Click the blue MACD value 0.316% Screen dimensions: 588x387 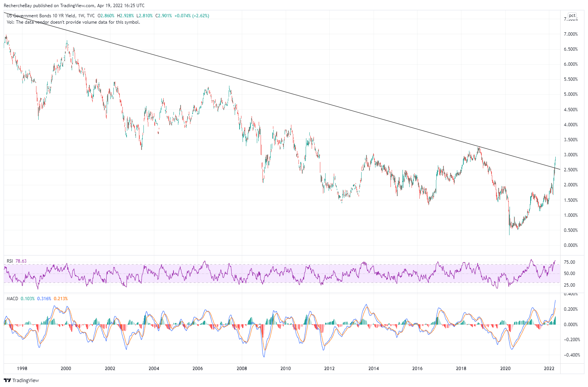click(44, 299)
